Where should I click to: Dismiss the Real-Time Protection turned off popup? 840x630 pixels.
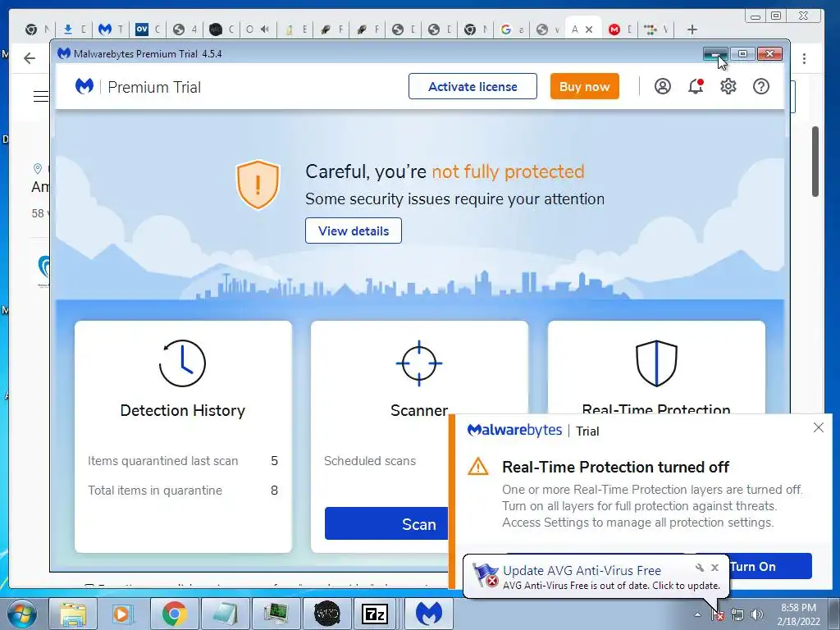[819, 427]
